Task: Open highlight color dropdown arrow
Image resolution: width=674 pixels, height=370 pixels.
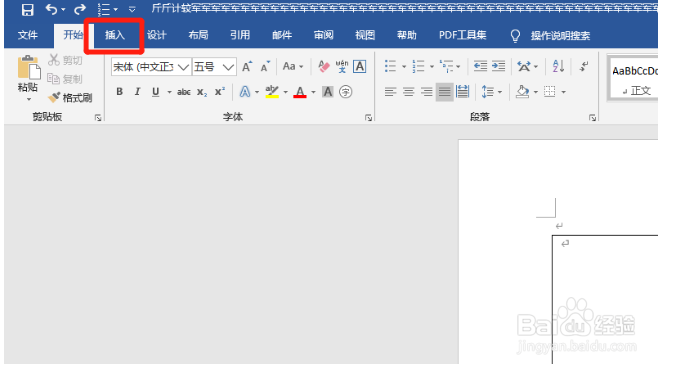Action: [x=285, y=92]
